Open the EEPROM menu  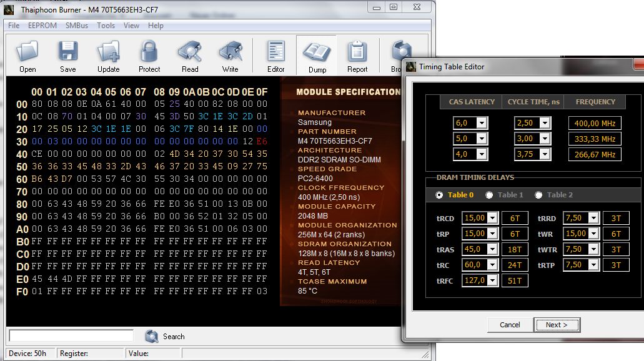click(x=42, y=26)
